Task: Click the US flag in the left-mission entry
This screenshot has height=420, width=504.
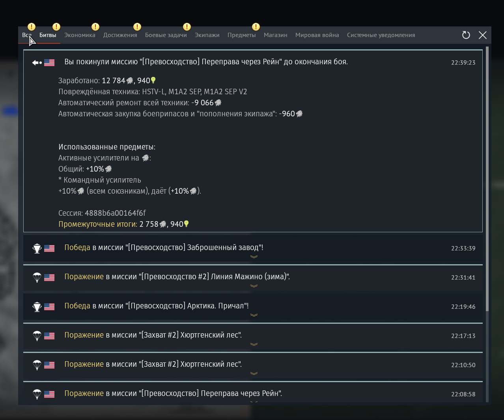Action: click(x=49, y=62)
